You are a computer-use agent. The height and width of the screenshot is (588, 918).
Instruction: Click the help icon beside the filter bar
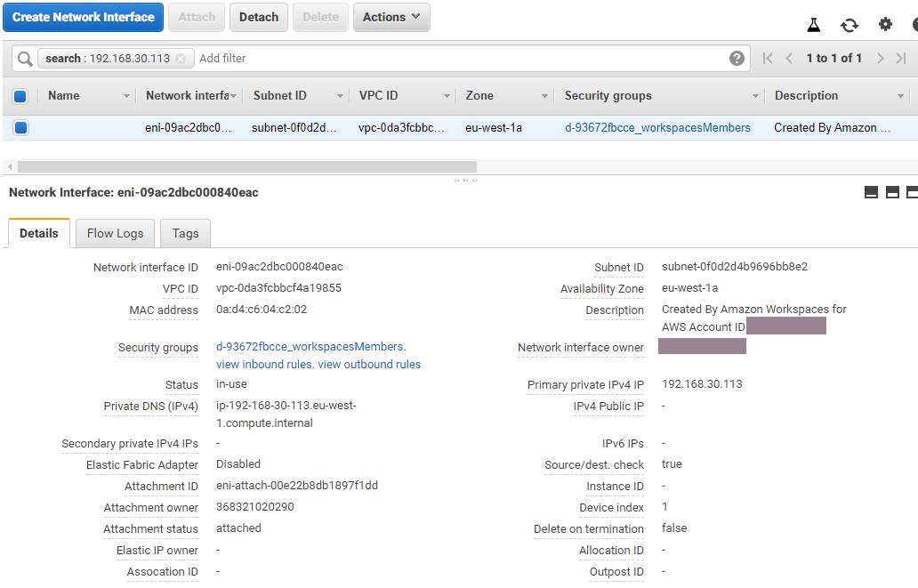point(737,58)
